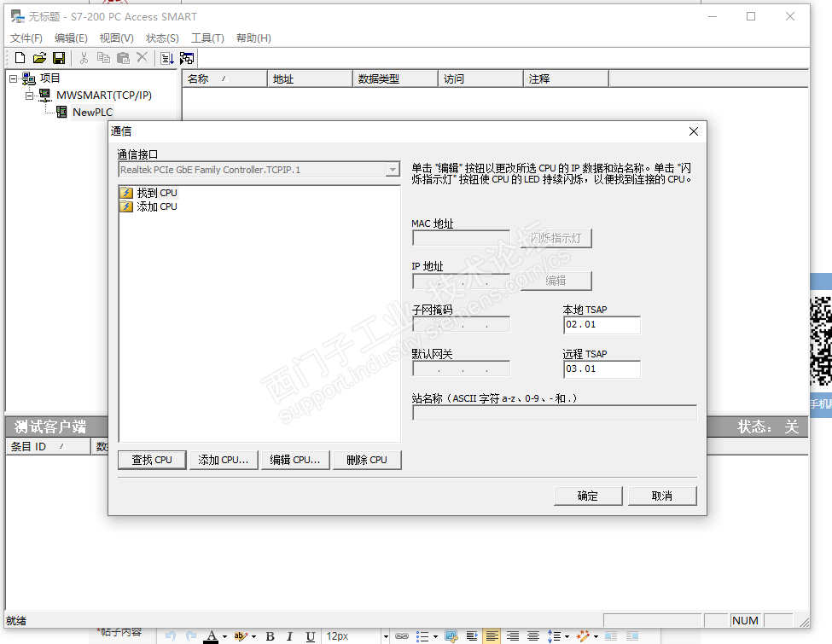Click the MWSMART(TCP/IP) network icon
Image resolution: width=832 pixels, height=644 pixels.
(45, 95)
